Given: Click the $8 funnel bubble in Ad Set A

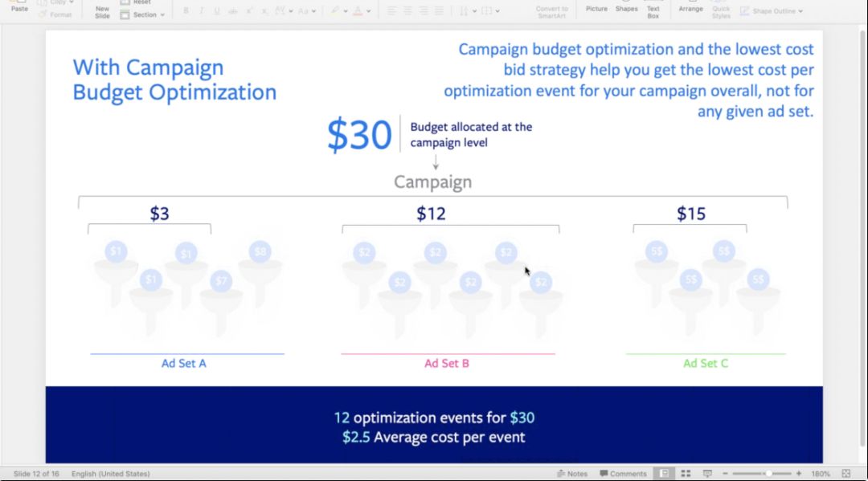Looking at the screenshot, I should pos(260,251).
